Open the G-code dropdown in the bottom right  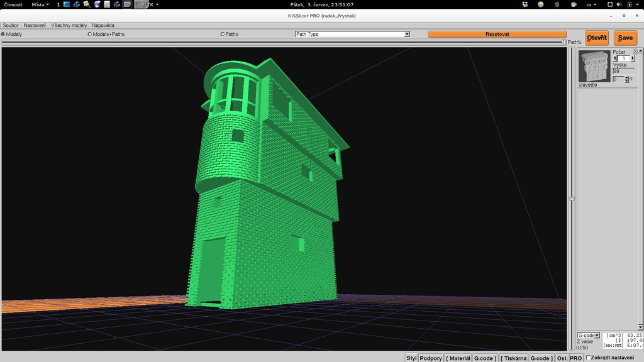(x=588, y=336)
